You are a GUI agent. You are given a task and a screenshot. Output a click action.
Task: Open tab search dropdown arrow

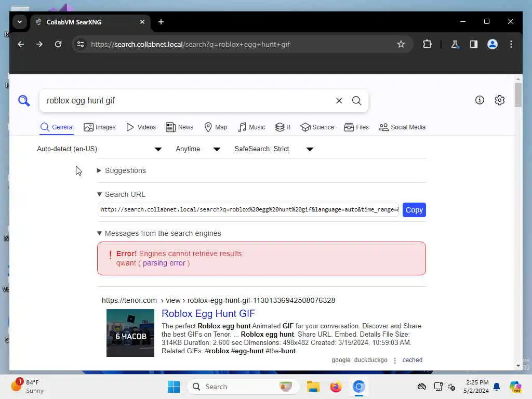(x=20, y=22)
